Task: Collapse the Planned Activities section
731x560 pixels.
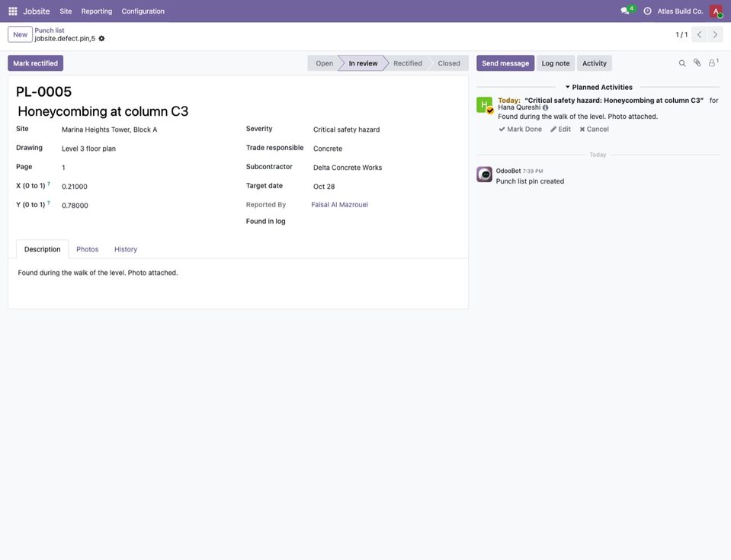Action: (598, 87)
